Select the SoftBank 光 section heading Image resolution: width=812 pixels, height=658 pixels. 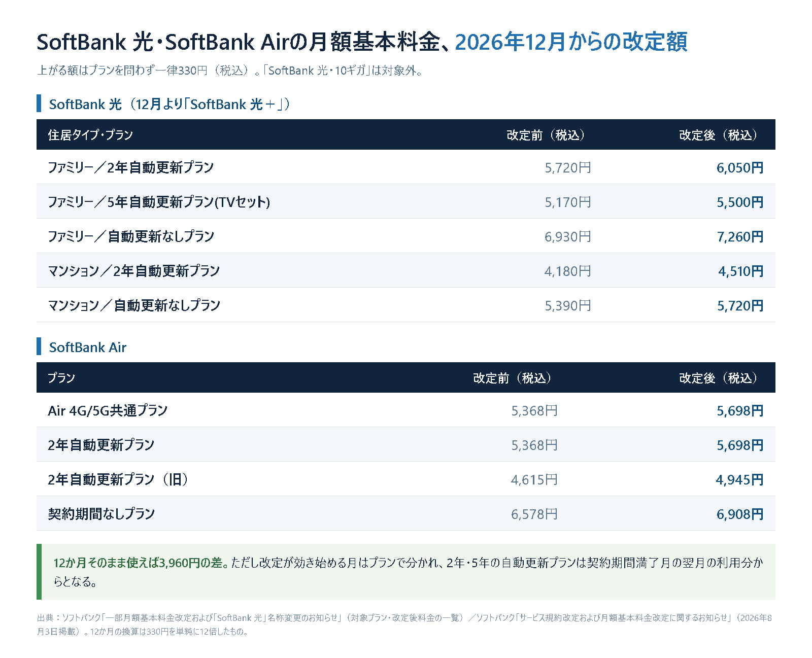click(169, 104)
